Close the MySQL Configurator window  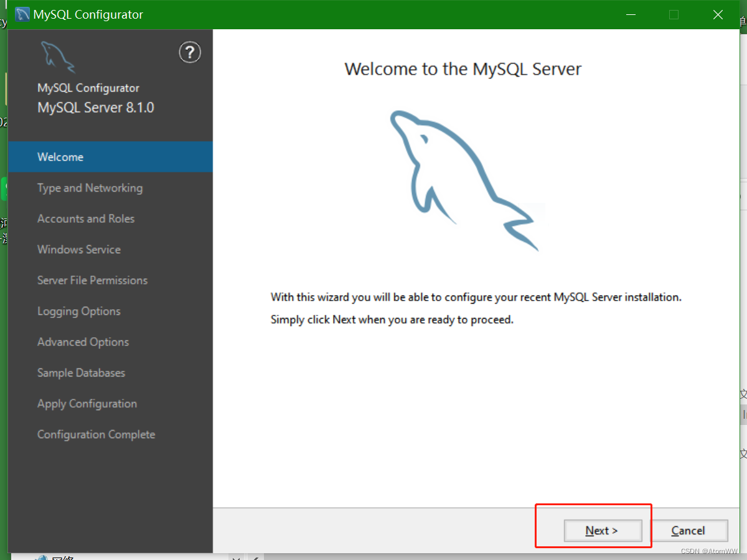[x=718, y=14]
